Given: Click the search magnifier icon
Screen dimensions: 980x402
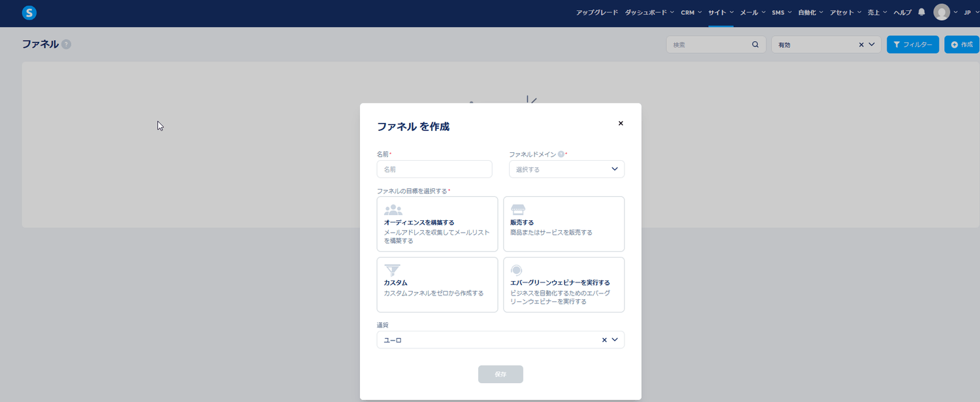Looking at the screenshot, I should pyautogui.click(x=755, y=44).
